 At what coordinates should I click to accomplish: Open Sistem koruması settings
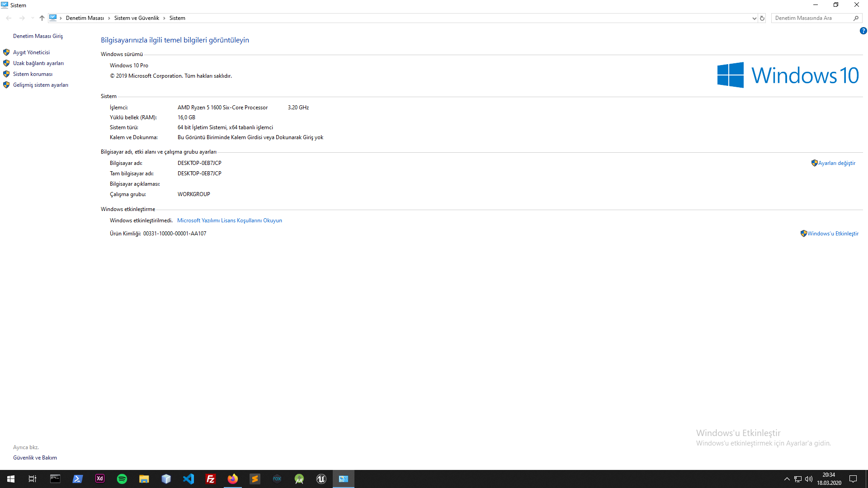(33, 74)
